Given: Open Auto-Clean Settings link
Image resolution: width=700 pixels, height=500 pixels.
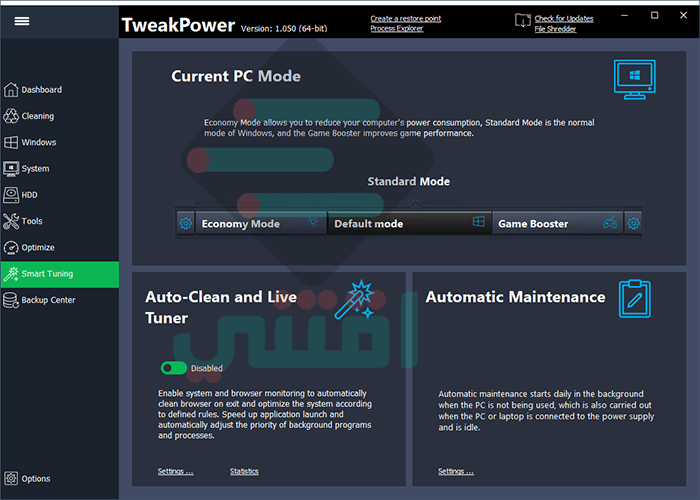Looking at the screenshot, I should point(175,471).
